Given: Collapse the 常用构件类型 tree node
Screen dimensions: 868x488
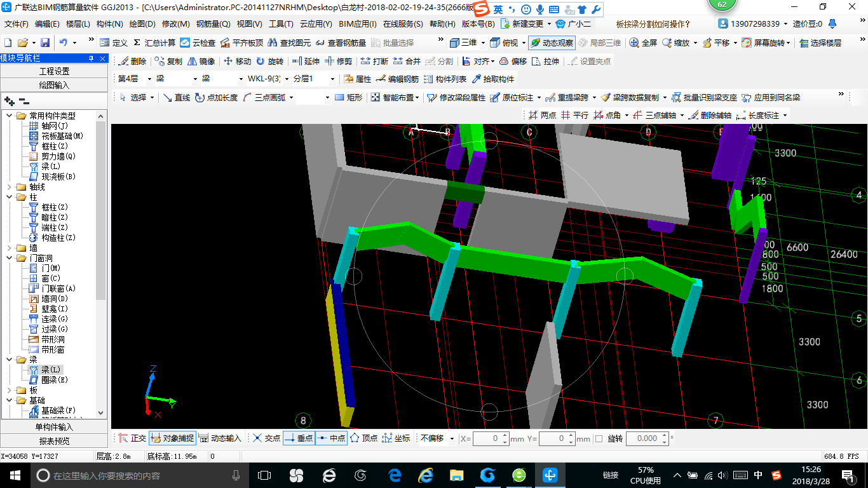Looking at the screenshot, I should 10,116.
